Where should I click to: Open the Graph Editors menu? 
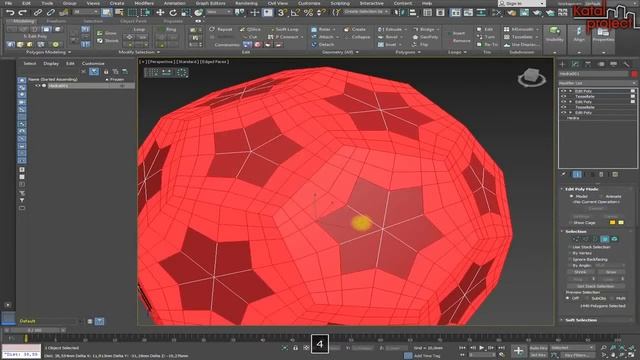pos(211,3)
